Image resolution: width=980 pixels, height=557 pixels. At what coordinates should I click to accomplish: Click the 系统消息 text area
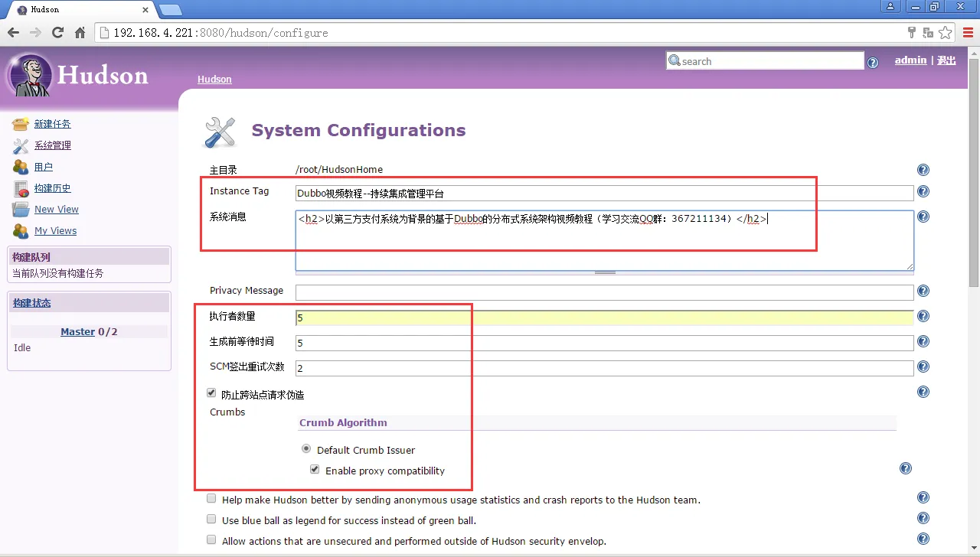604,240
